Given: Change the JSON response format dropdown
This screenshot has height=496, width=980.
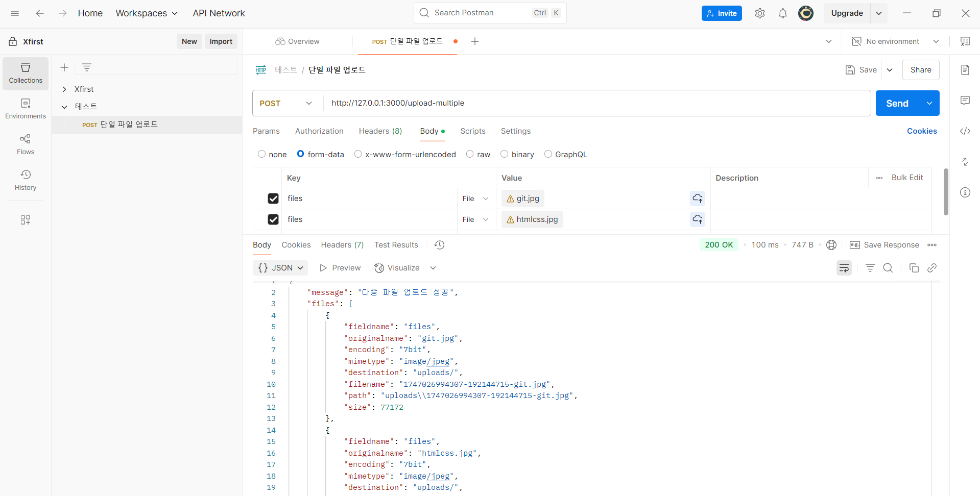Looking at the screenshot, I should pos(280,268).
